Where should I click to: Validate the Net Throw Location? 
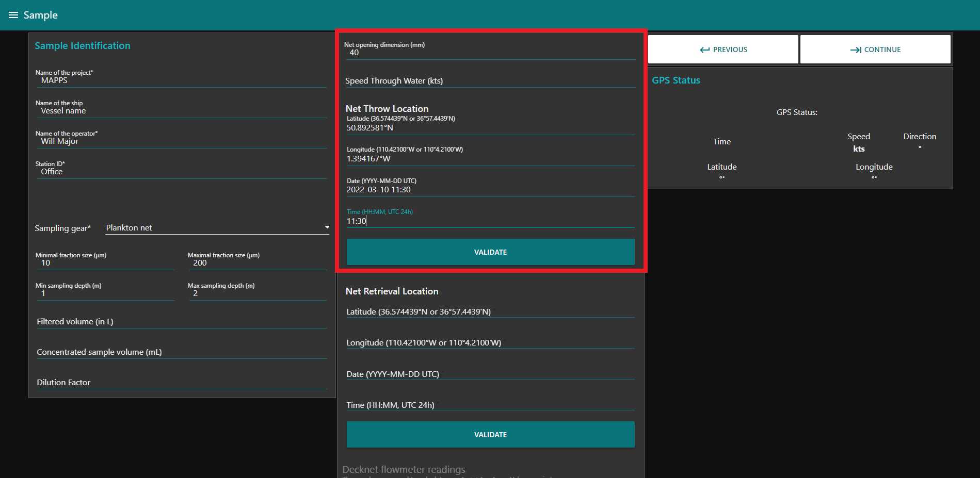[x=490, y=252]
